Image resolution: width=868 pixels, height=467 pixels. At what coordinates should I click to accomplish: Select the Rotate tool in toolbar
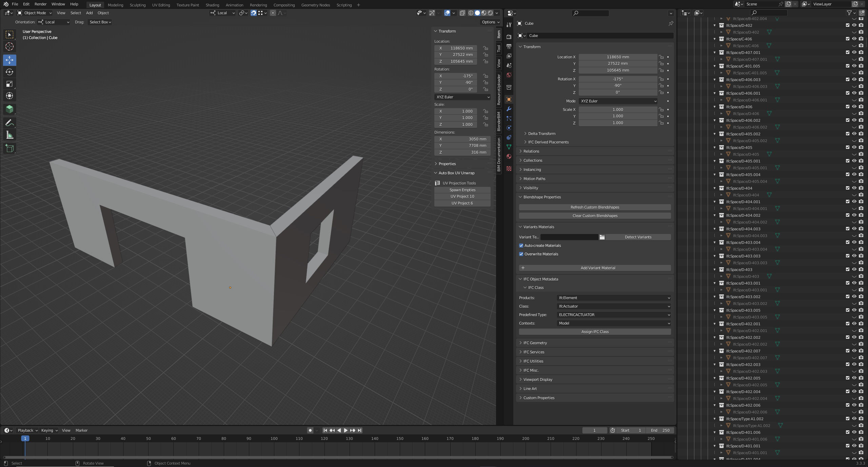9,72
